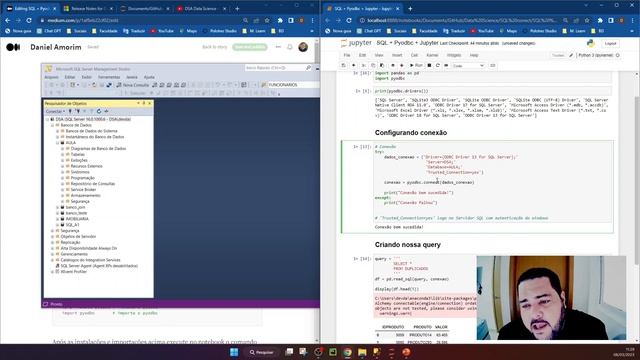Viewport: 640px width, 360px height.
Task: Open the Jupyter Cell menu
Action: tap(414, 55)
